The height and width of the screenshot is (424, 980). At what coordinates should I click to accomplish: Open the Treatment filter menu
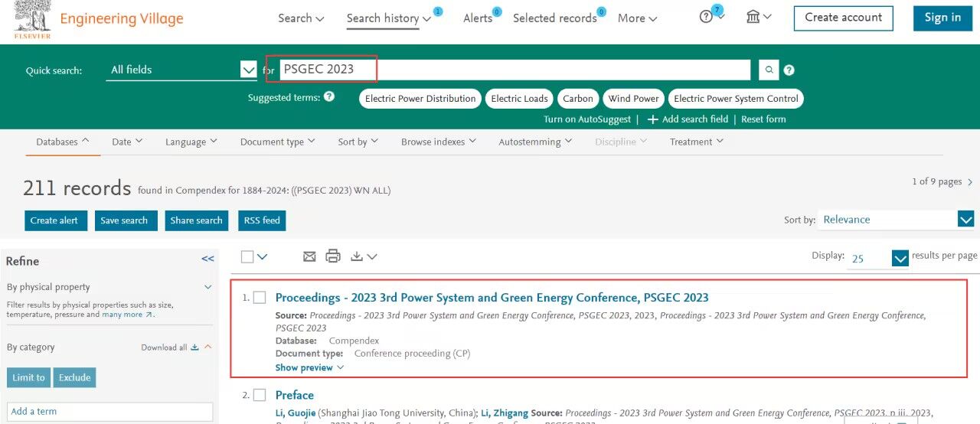click(x=697, y=142)
